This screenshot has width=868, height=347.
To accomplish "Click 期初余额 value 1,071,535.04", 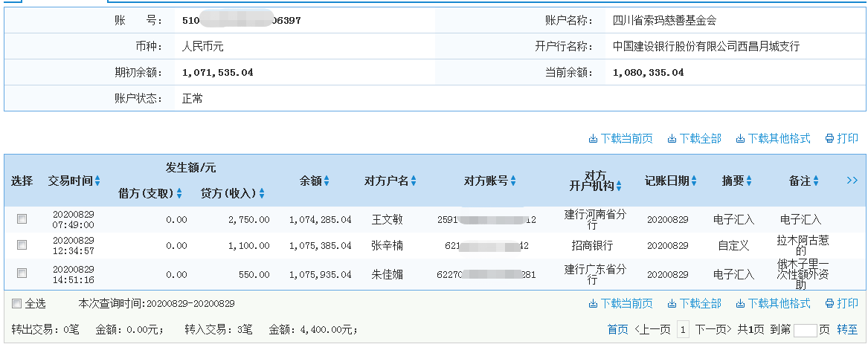I will (x=217, y=73).
